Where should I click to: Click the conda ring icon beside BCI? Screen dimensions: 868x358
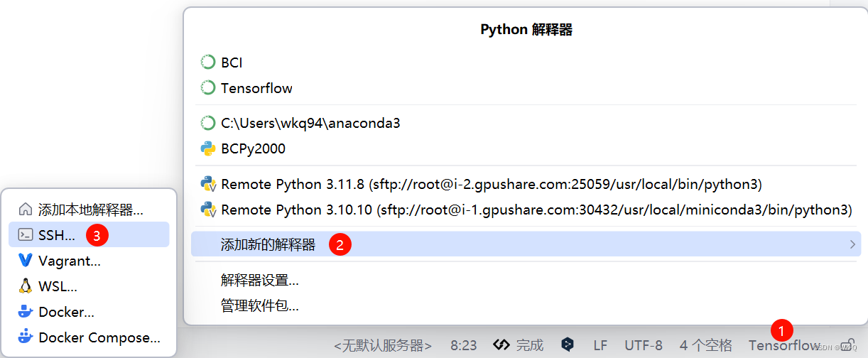pyautogui.click(x=207, y=63)
